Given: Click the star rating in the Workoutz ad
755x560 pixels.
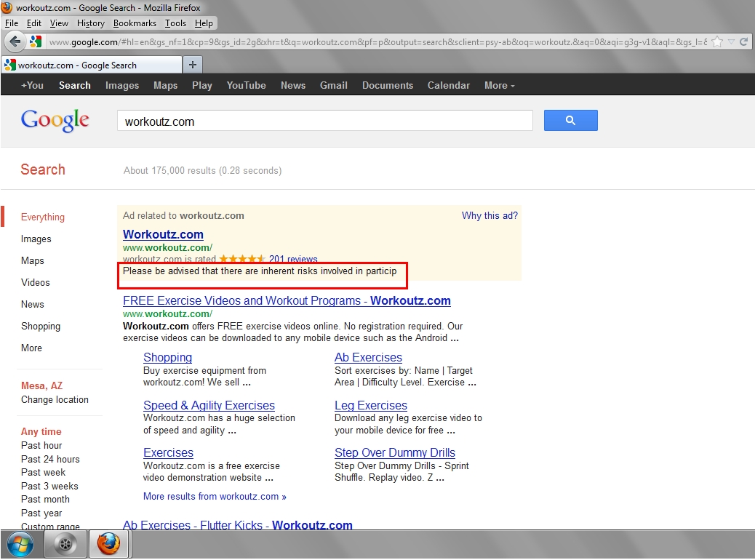Looking at the screenshot, I should tap(242, 259).
